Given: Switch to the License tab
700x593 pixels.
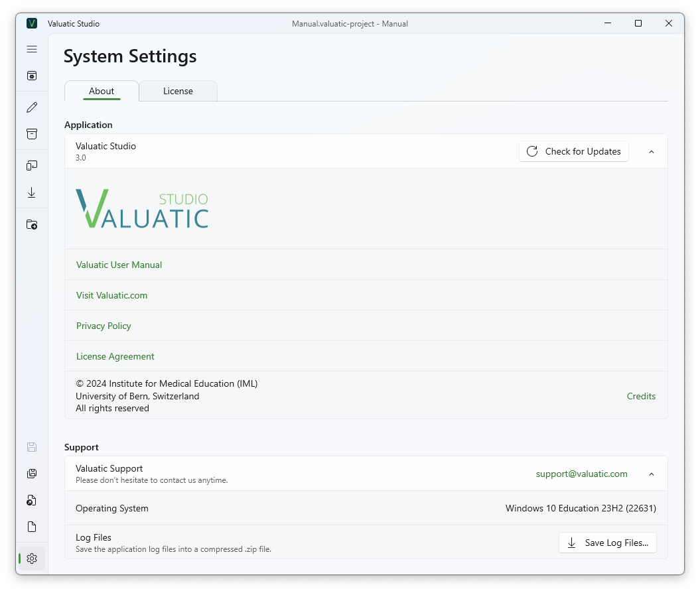Looking at the screenshot, I should click(x=178, y=91).
